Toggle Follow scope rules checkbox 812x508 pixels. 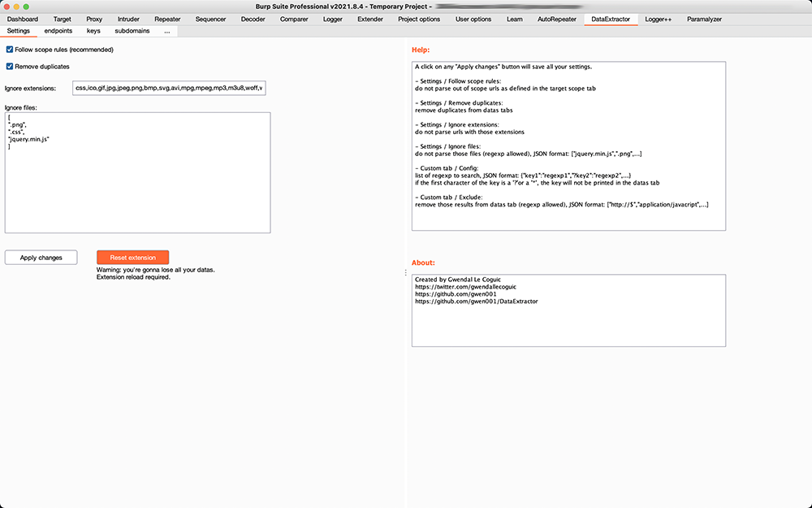pos(9,50)
